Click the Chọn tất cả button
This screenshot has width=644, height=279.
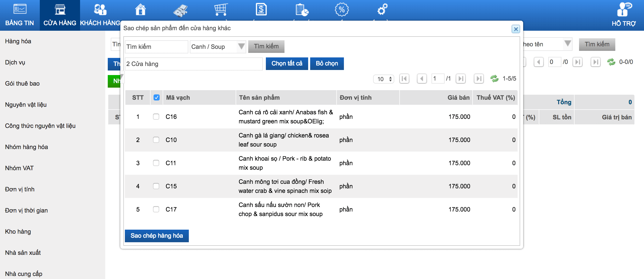[x=287, y=63]
